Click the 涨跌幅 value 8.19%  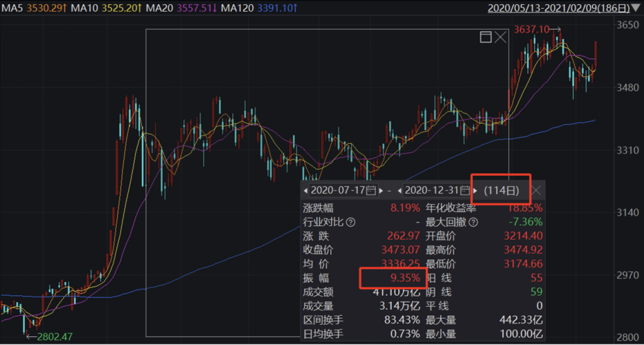(405, 208)
